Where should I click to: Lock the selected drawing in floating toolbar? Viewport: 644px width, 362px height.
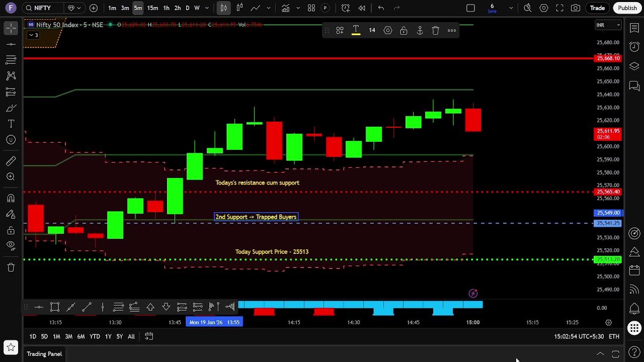pos(404,30)
